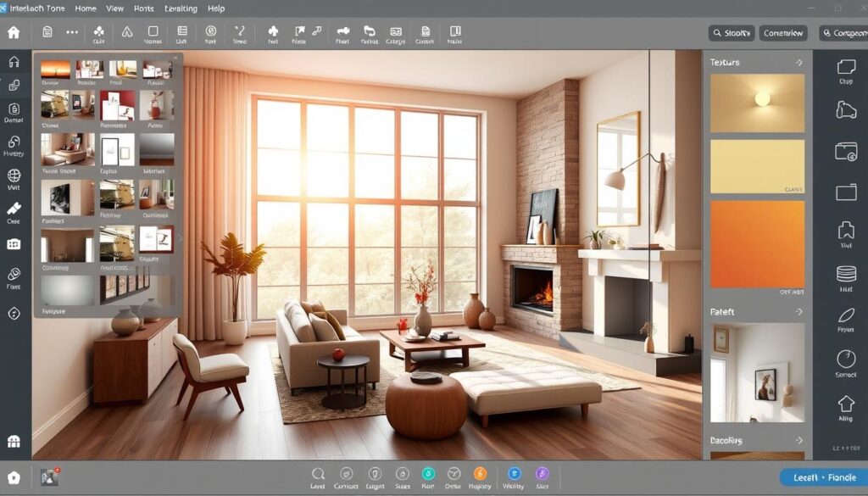Click the globe icon in left sidebar

click(14, 176)
